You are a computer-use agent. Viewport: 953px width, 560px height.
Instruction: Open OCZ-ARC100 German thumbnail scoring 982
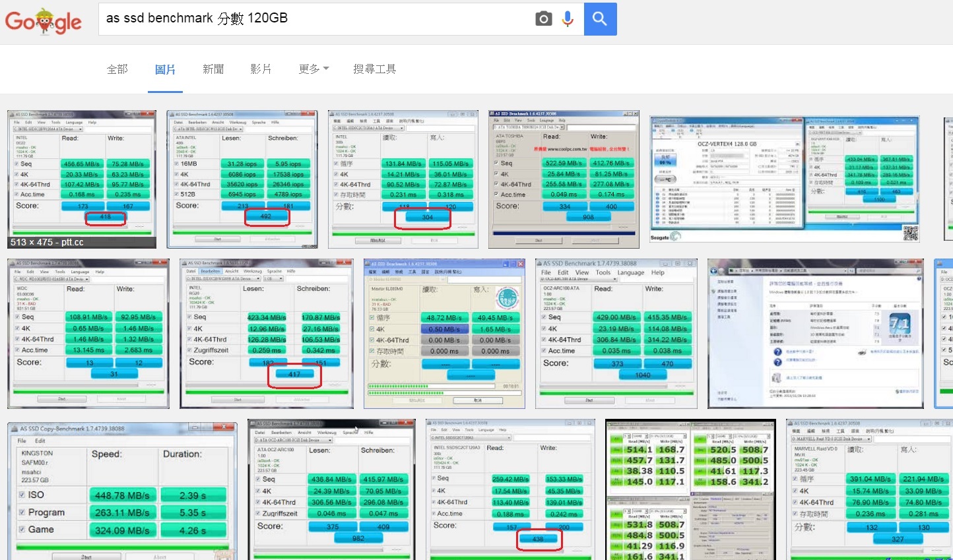point(332,489)
